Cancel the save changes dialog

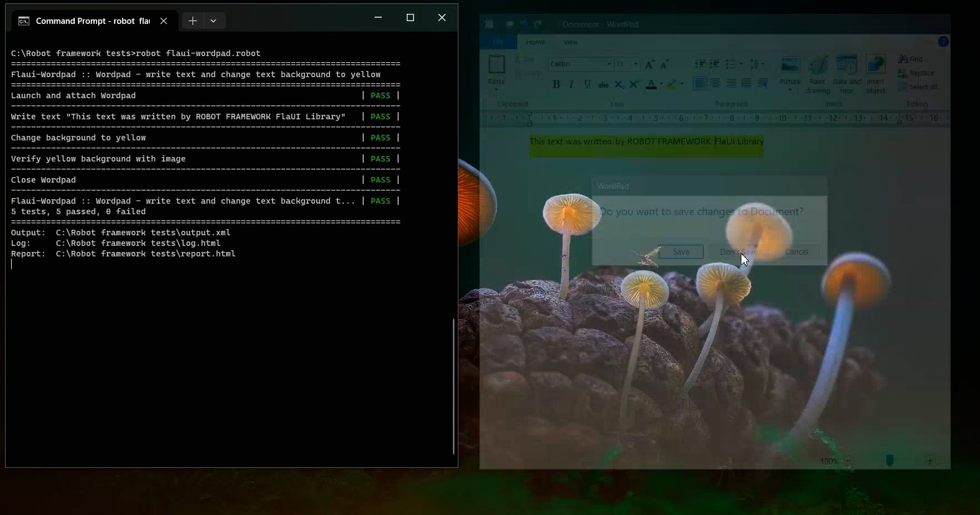point(796,251)
